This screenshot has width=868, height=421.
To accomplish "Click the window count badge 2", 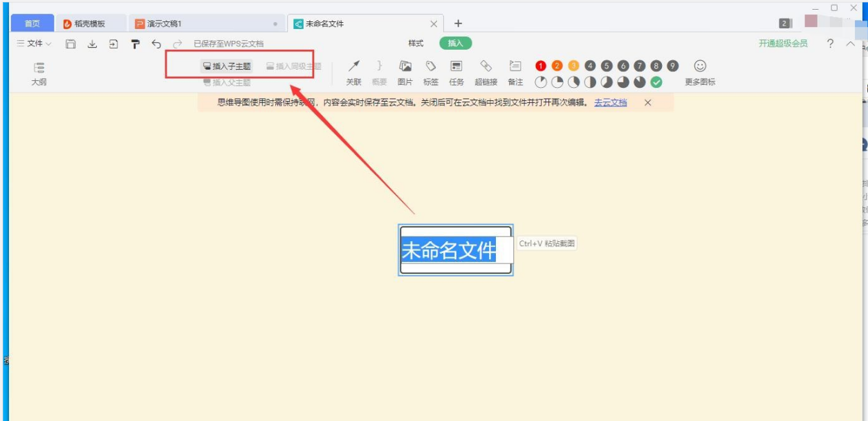I will 784,24.
